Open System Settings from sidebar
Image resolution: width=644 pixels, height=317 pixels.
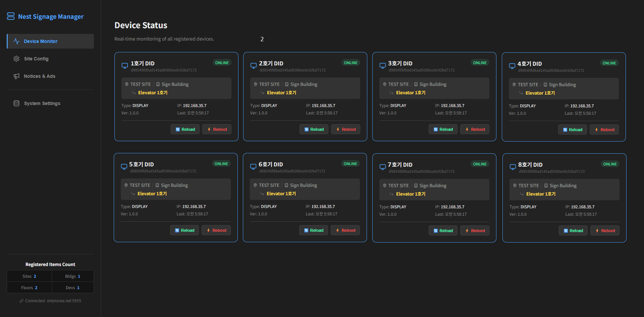42,103
